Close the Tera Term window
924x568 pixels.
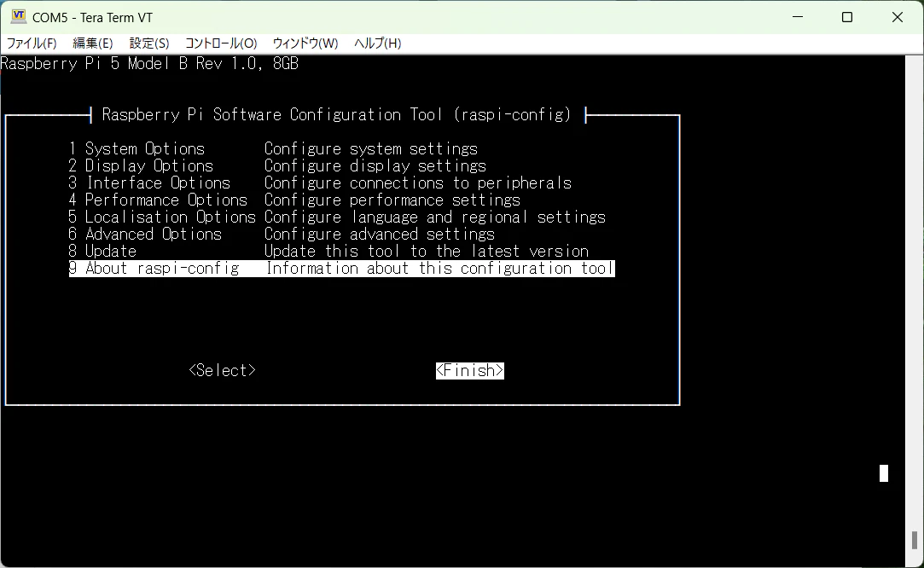tap(898, 17)
